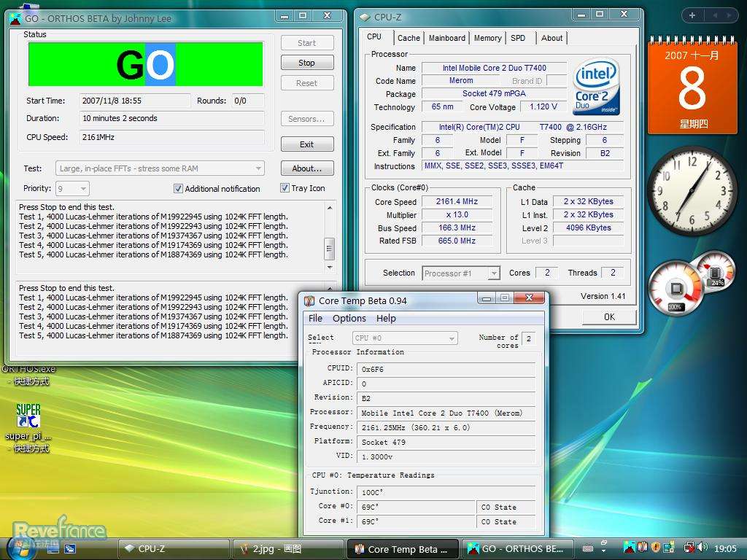Viewport: 747px width, 560px height.
Task: Open the Priority dropdown in ORTHOS
Action: (x=72, y=189)
